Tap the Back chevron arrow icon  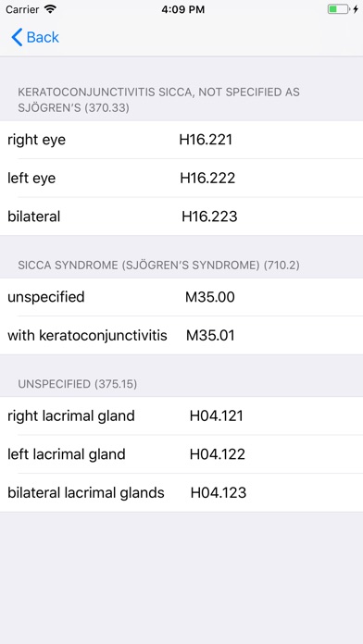click(17, 37)
